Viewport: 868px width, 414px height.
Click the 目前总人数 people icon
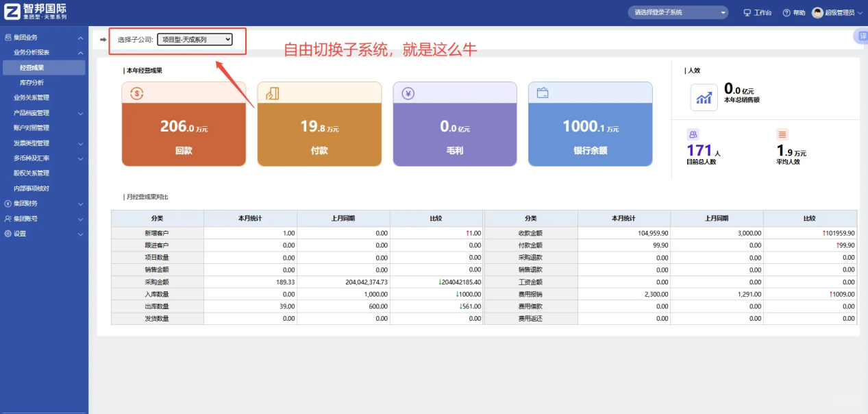(693, 134)
